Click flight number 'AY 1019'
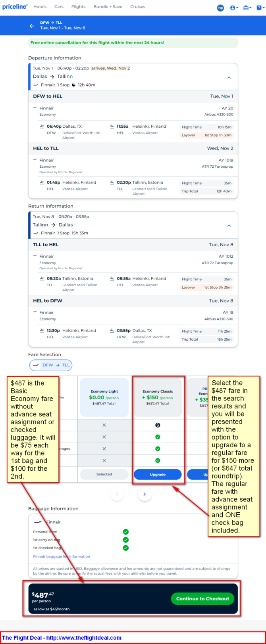The image size is (266, 644). [226, 160]
